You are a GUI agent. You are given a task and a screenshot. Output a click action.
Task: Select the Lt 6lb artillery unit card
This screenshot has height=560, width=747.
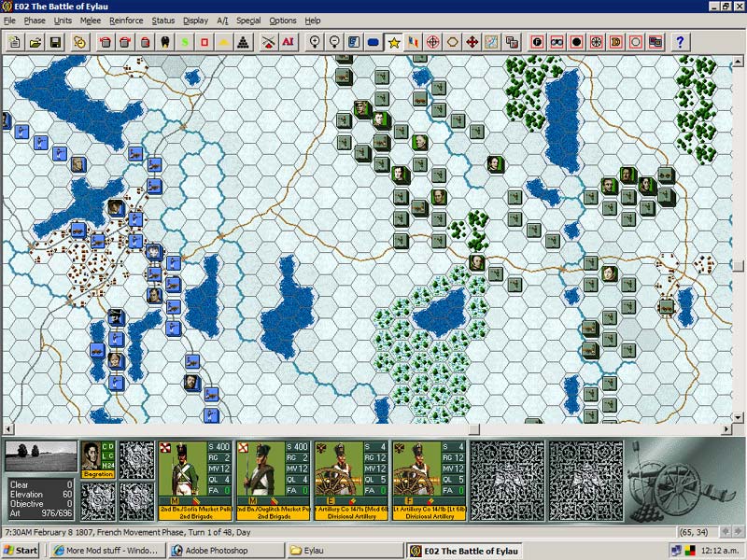point(430,481)
